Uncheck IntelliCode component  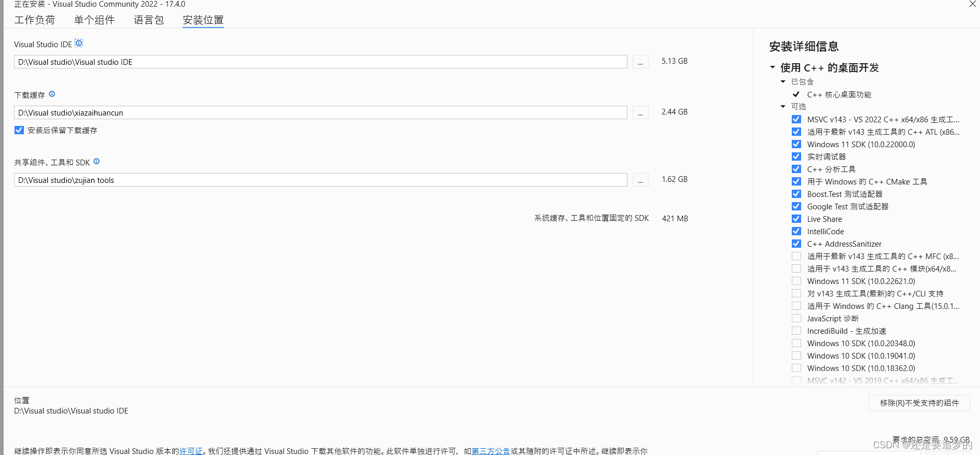point(796,231)
